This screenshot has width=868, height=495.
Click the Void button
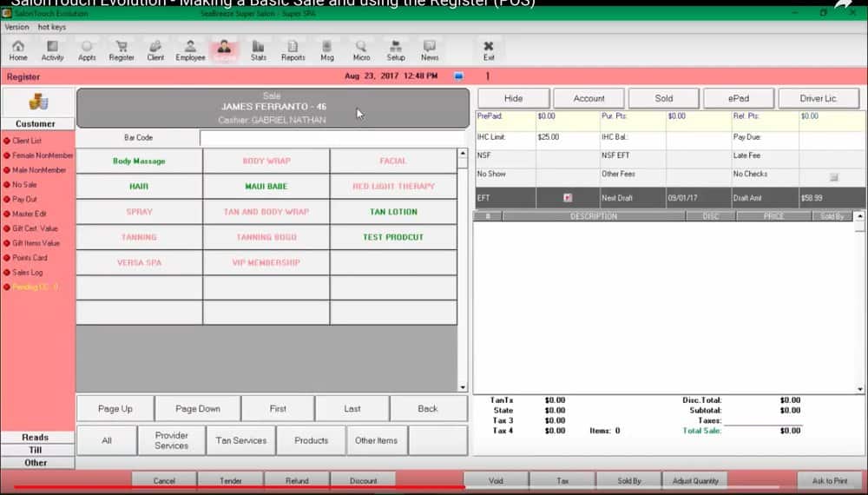496,480
